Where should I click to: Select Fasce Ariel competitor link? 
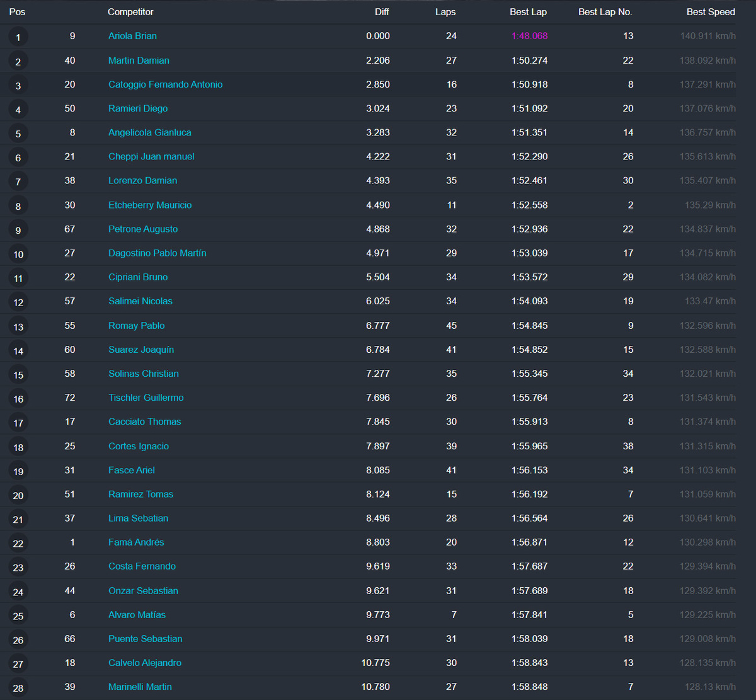click(132, 470)
